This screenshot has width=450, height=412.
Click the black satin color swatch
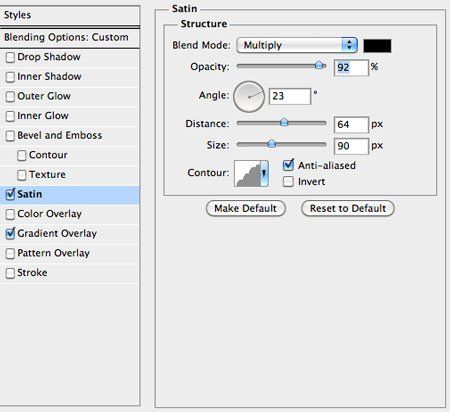tap(377, 46)
